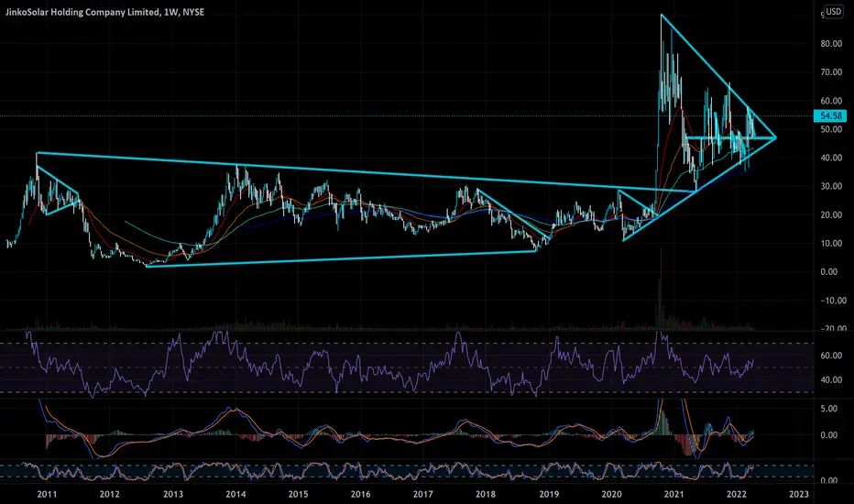This screenshot has height=504, width=854.
Task: Select the triangle apex at right of chart
Action: tap(775, 137)
